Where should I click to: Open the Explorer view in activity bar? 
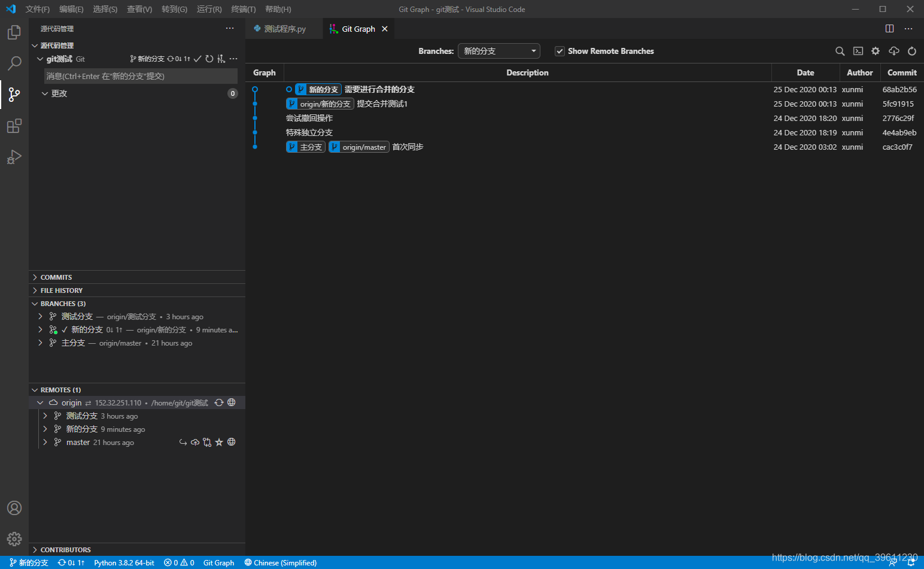[x=14, y=32]
